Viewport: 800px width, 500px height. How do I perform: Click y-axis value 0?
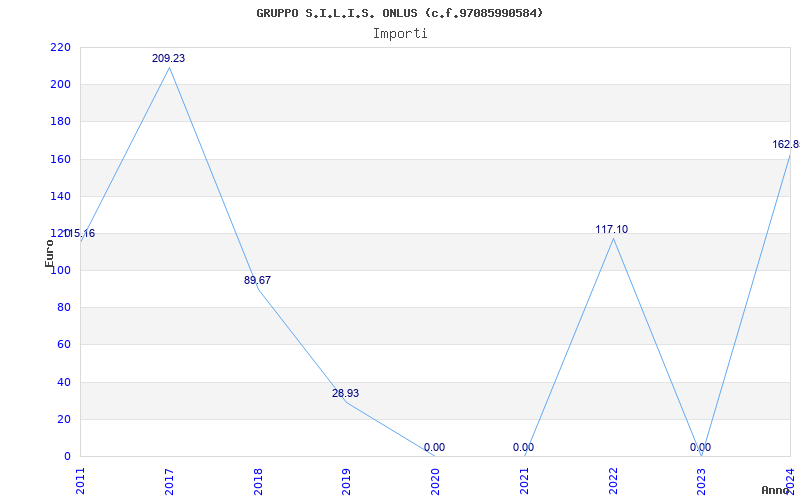pos(67,457)
